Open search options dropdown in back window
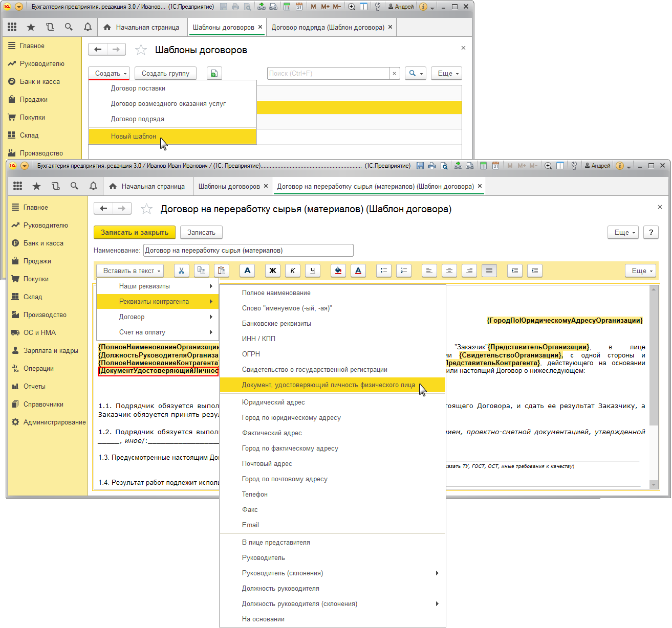The width and height of the screenshot is (672, 628). (x=416, y=73)
